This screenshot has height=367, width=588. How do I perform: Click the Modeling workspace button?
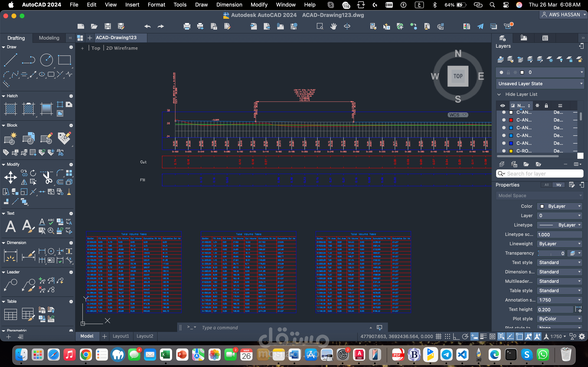click(x=49, y=38)
